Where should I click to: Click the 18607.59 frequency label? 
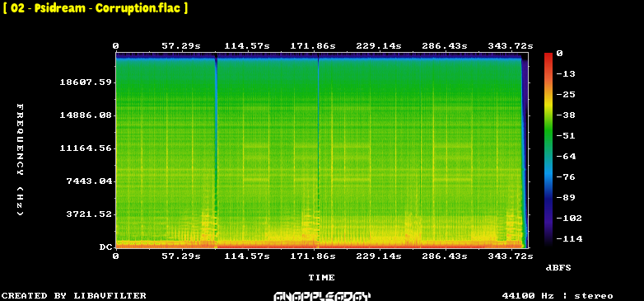(86, 82)
